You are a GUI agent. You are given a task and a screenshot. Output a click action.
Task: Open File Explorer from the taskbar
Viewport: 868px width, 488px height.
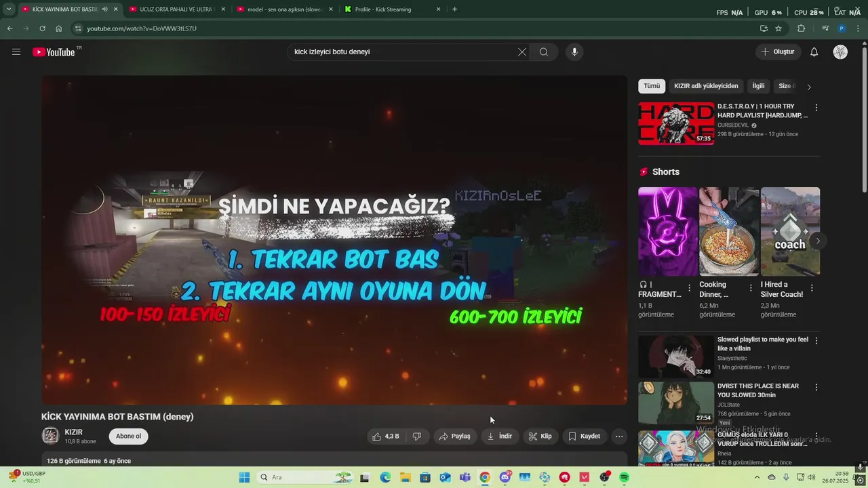pos(405,478)
